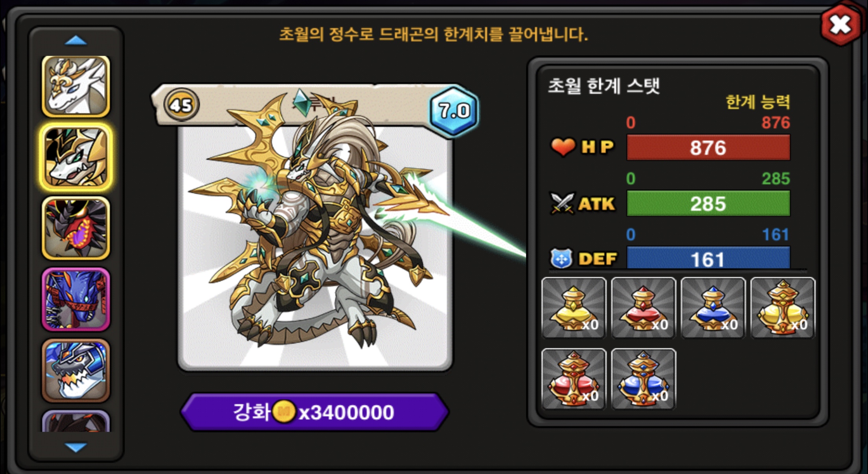Select the large red essence urn

pos(574,379)
